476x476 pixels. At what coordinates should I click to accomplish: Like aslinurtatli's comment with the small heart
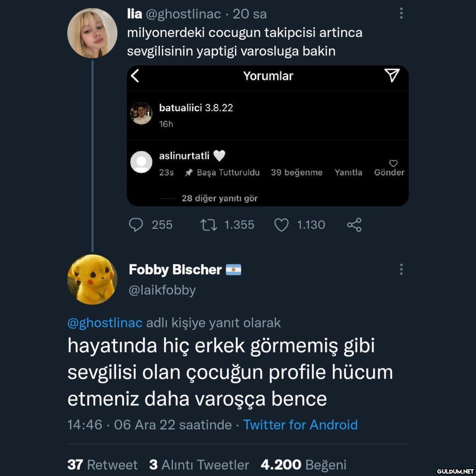tap(393, 163)
